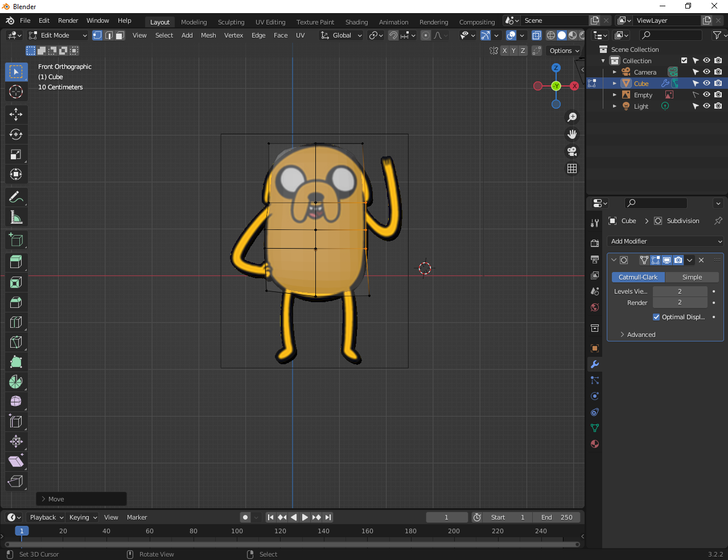This screenshot has width=728, height=560.
Task: Select the Shrink/Fatten tool
Action: (16, 442)
